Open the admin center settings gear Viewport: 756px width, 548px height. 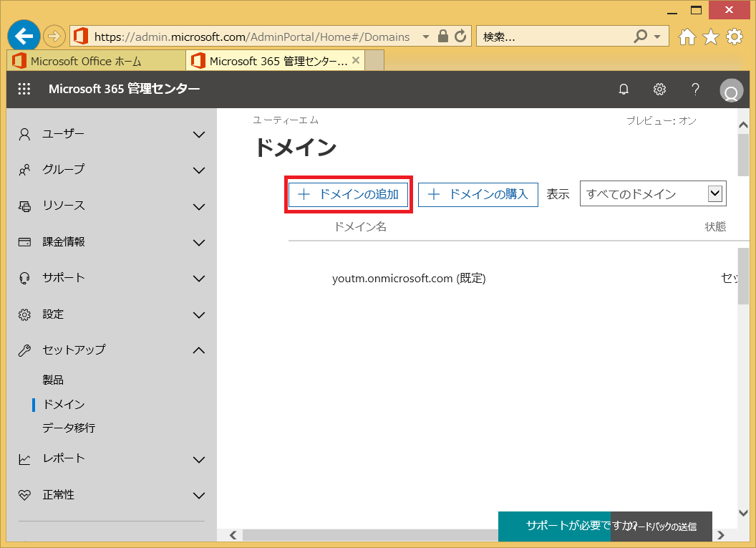659,90
